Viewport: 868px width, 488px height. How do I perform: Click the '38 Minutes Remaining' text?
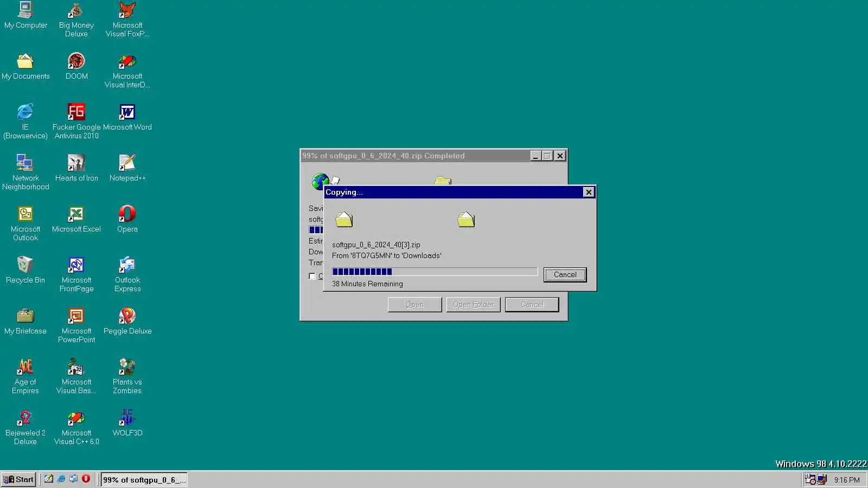click(367, 284)
